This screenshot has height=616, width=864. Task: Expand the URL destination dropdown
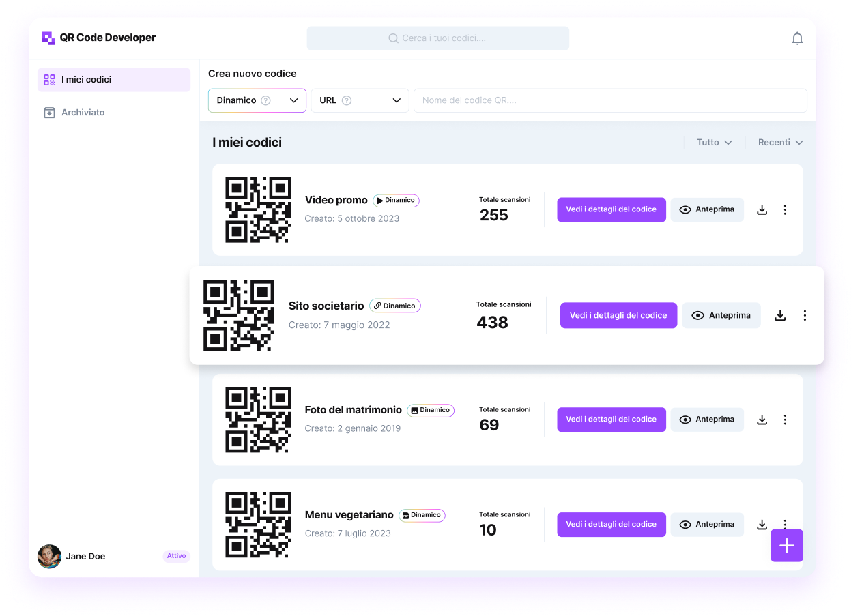[x=360, y=100]
